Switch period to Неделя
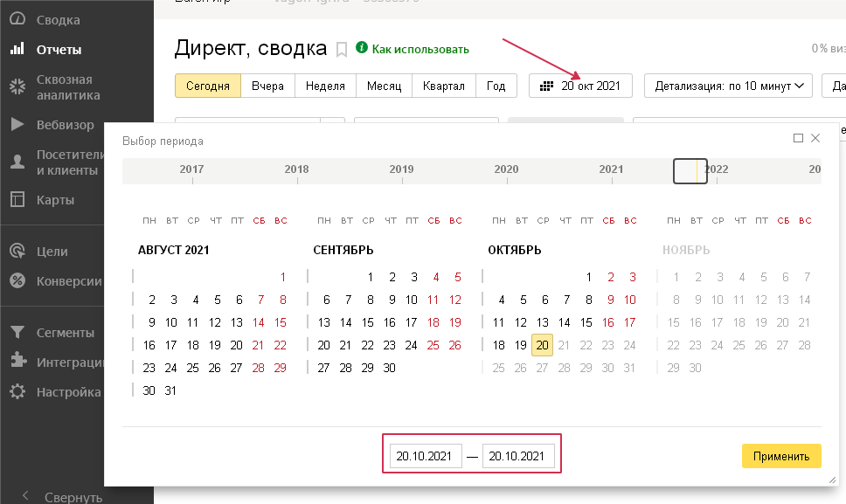Viewport: 846px width, 504px height. pos(326,86)
